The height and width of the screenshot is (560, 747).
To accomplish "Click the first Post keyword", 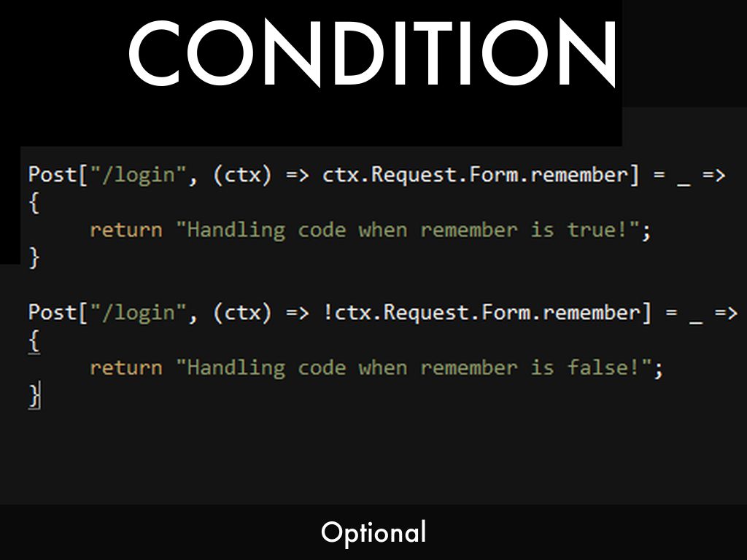I will [53, 174].
